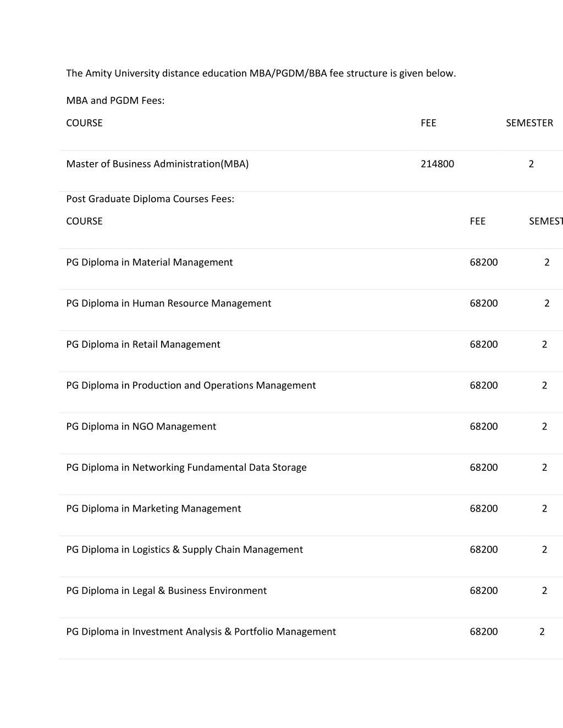The width and height of the screenshot is (563, 728).
Task: Click the semester value 2 in MBA row
Action: tap(531, 164)
